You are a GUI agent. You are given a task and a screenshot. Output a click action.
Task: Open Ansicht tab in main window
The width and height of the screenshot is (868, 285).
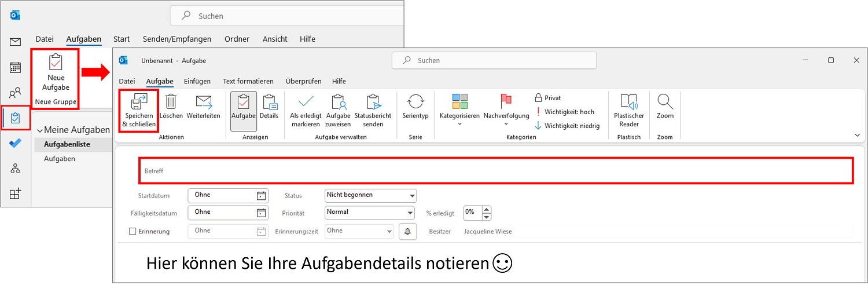point(275,39)
